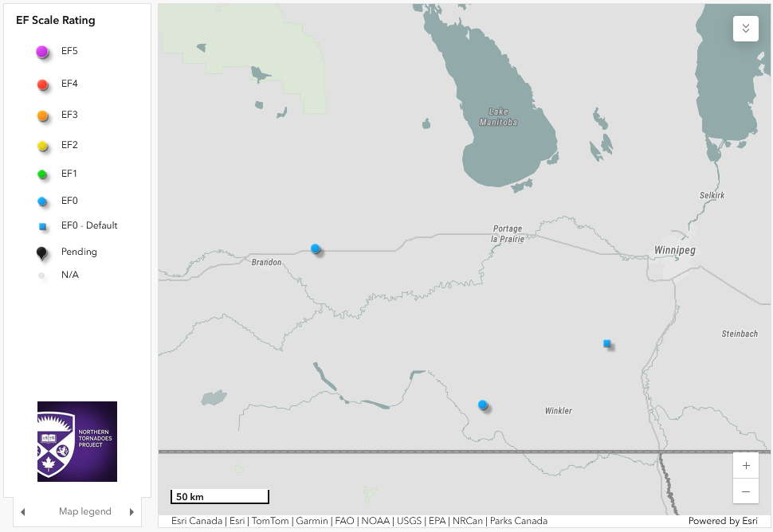Click the Parks Canada attribution text

(519, 521)
